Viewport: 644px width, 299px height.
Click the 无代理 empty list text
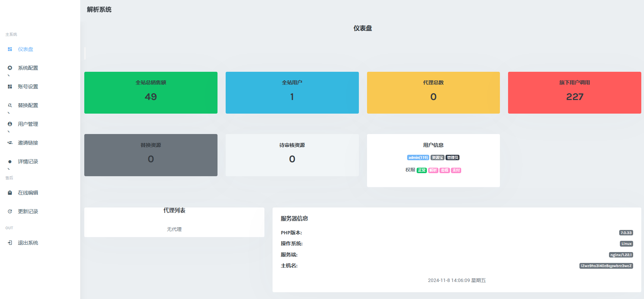click(x=174, y=229)
